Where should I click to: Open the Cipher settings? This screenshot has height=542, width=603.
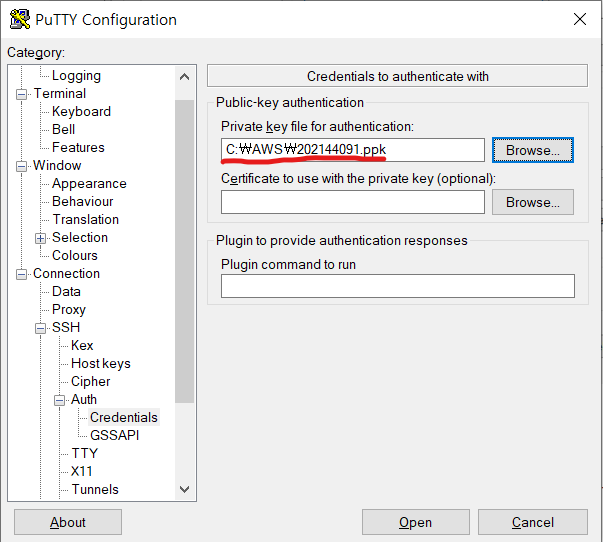click(x=90, y=382)
